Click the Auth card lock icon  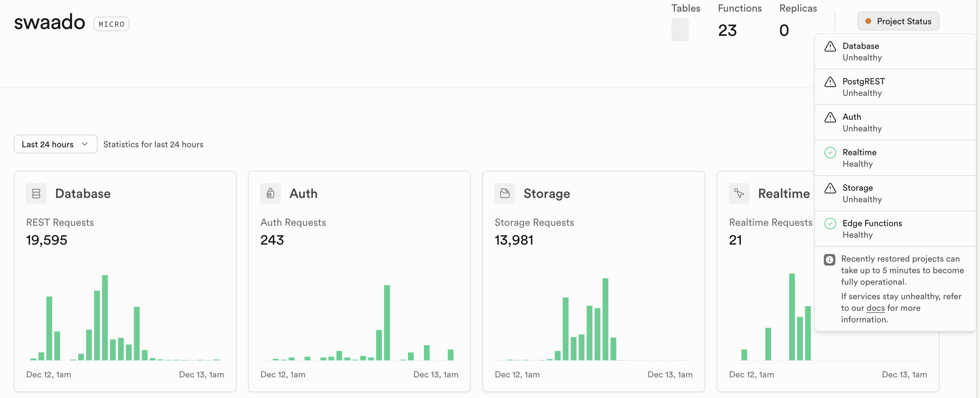click(270, 193)
